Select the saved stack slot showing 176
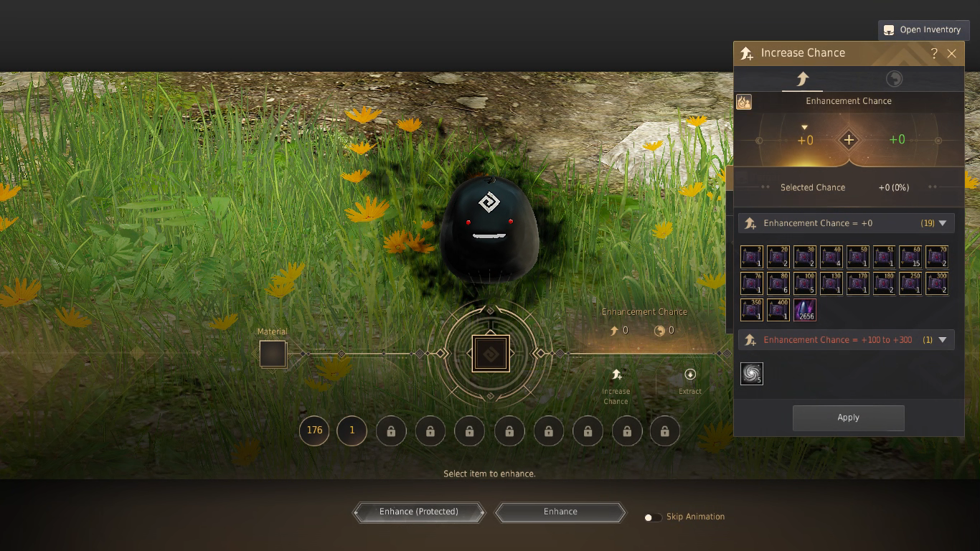This screenshot has height=551, width=980. (x=314, y=430)
